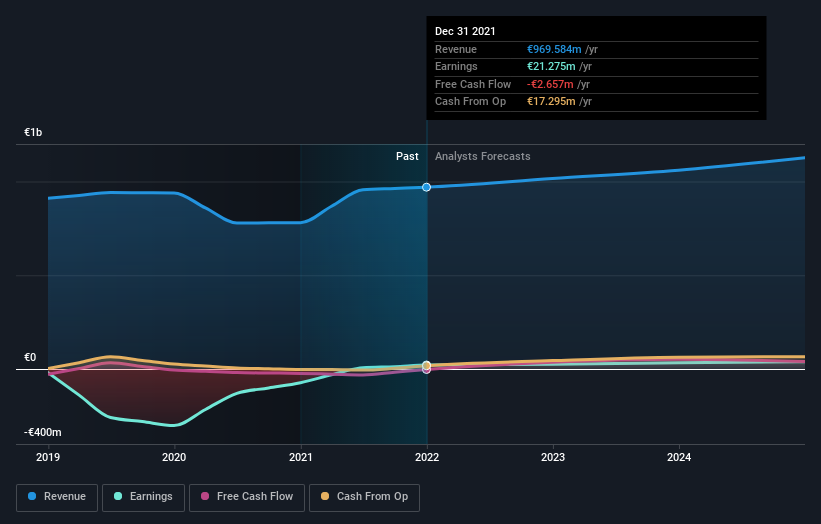Click the 2020 x-axis label
The width and height of the screenshot is (821, 524).
(174, 458)
